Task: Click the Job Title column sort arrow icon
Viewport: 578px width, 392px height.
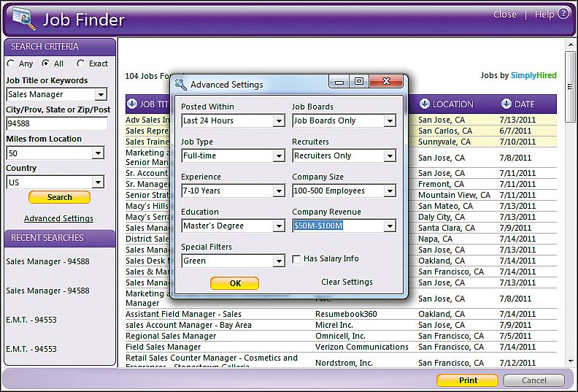Action: pyautogui.click(x=131, y=104)
